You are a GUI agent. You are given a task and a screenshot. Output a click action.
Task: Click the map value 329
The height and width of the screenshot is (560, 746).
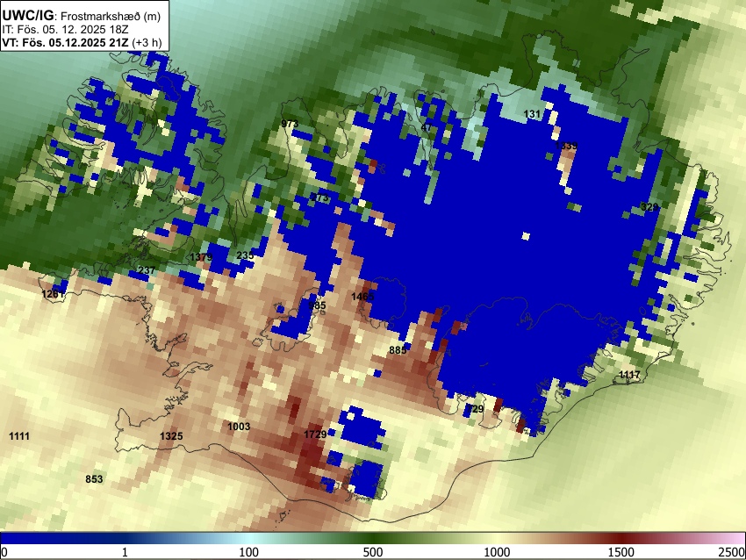point(649,206)
